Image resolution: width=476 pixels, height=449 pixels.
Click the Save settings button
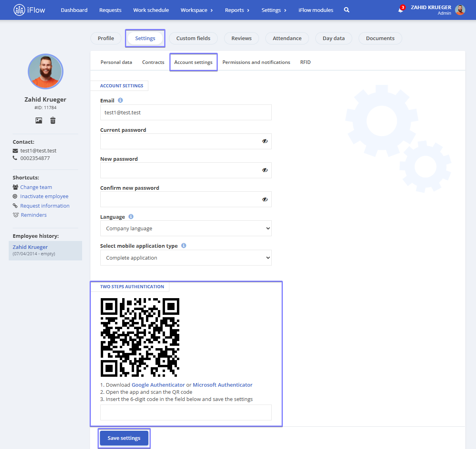coord(124,438)
